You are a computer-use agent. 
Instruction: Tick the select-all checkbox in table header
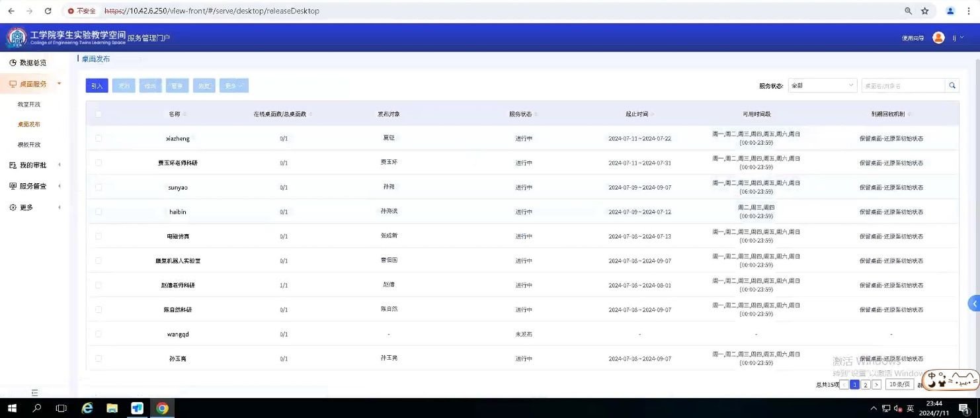99,114
